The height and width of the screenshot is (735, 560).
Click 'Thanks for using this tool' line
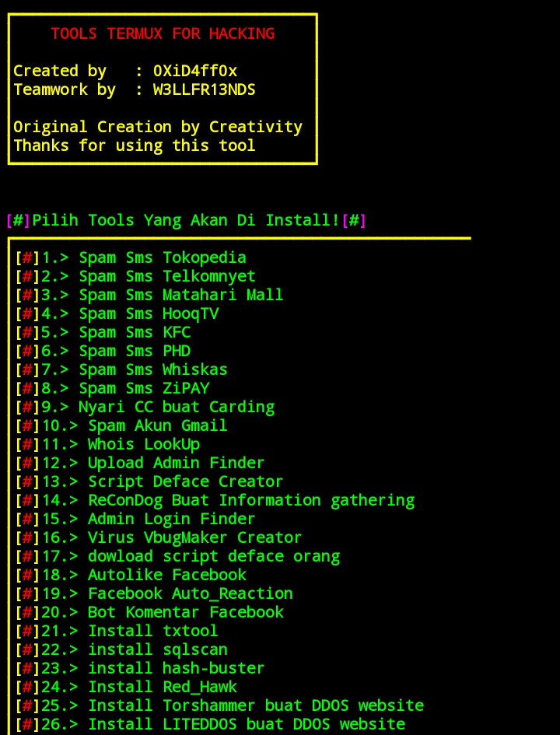coord(135,145)
